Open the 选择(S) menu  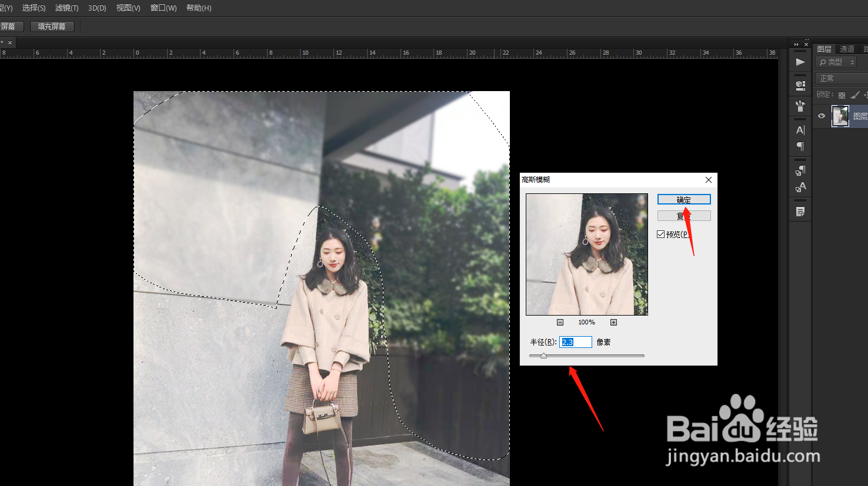[x=34, y=8]
